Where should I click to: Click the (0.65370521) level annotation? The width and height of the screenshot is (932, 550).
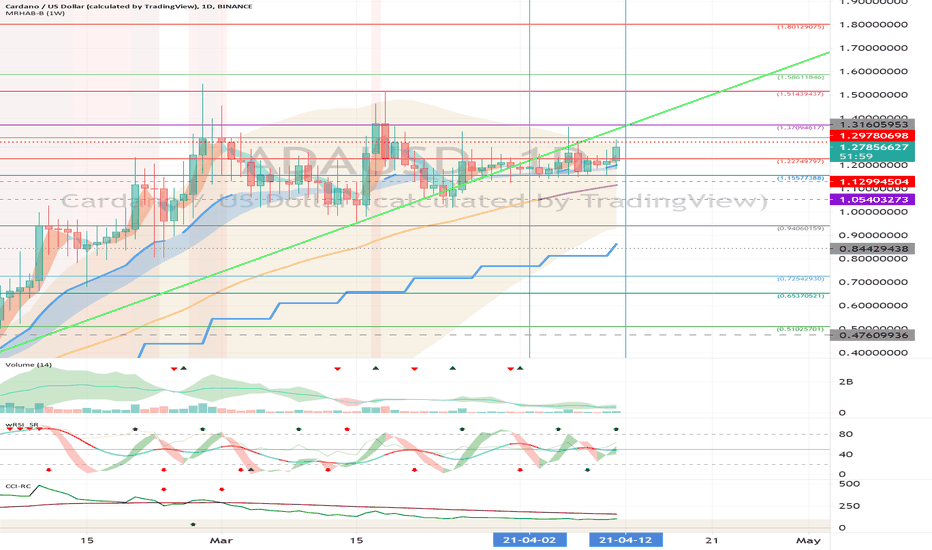801,296
